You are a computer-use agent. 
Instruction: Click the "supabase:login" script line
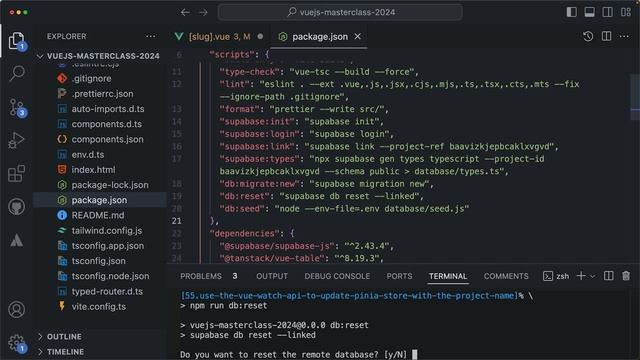306,134
